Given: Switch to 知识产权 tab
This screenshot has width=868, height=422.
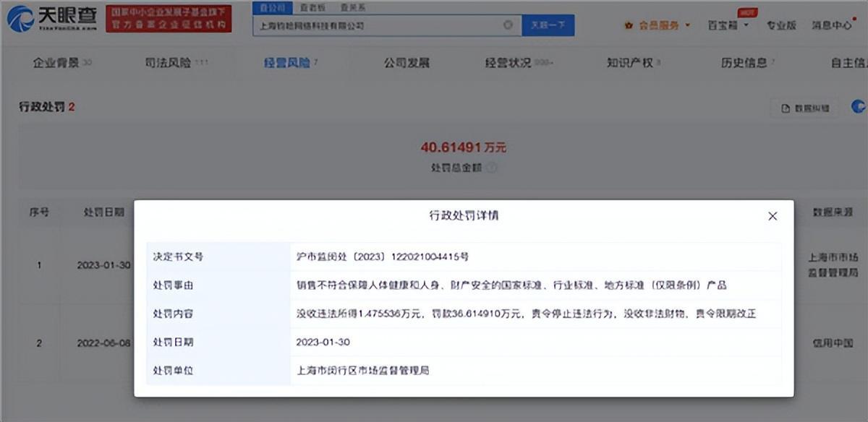Looking at the screenshot, I should [x=634, y=63].
